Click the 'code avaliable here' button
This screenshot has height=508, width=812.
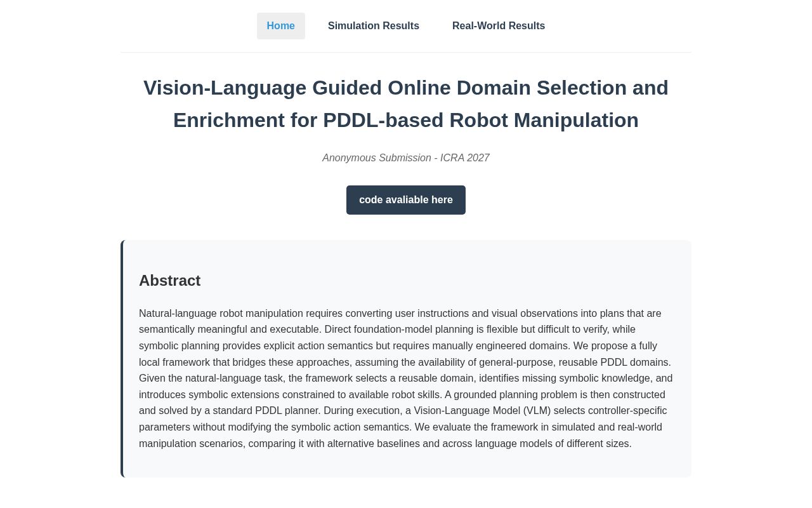406,200
